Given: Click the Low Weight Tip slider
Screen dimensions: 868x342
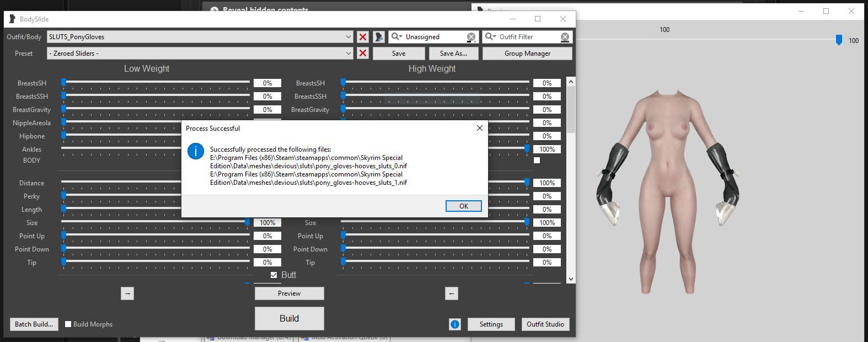Looking at the screenshot, I should pyautogui.click(x=156, y=262).
